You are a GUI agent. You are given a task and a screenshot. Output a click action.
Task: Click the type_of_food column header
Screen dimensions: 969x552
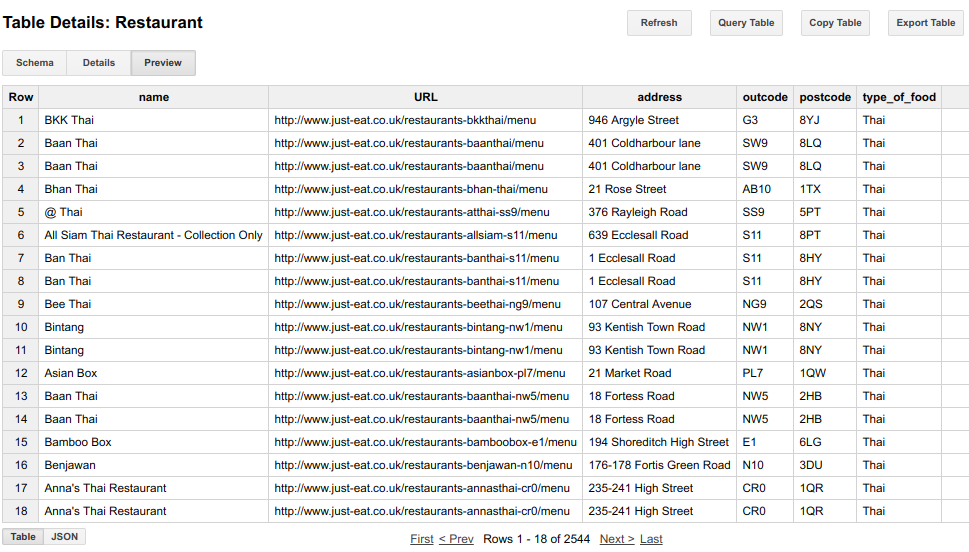click(899, 97)
